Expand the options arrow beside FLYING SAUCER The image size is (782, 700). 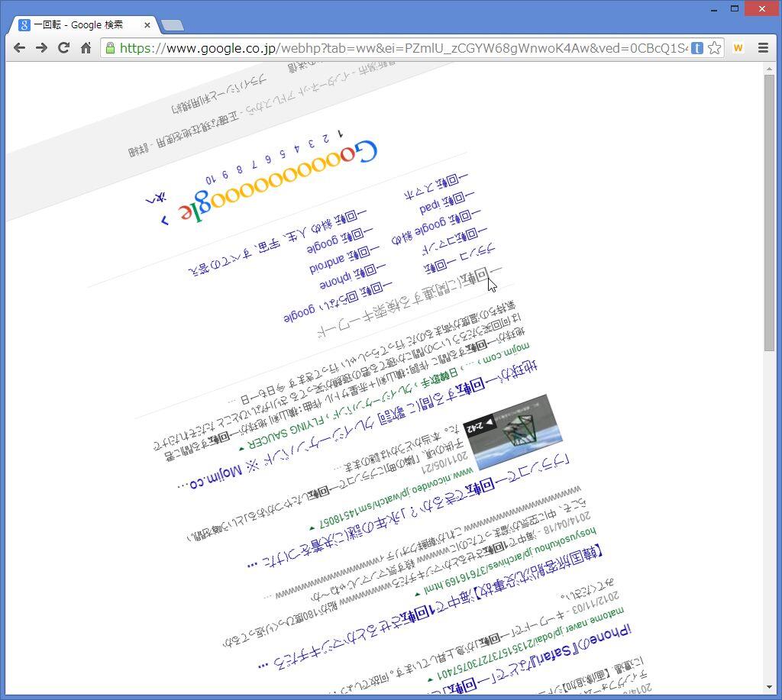pos(242,449)
